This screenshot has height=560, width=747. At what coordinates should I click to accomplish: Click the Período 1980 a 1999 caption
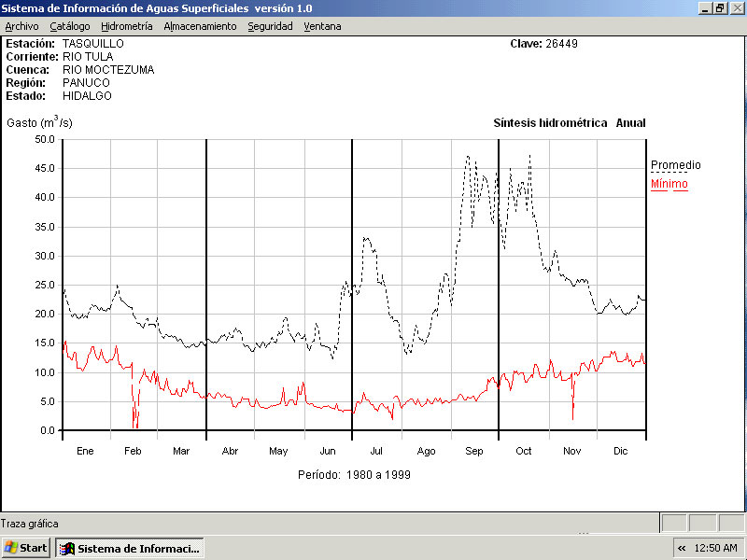coord(354,474)
